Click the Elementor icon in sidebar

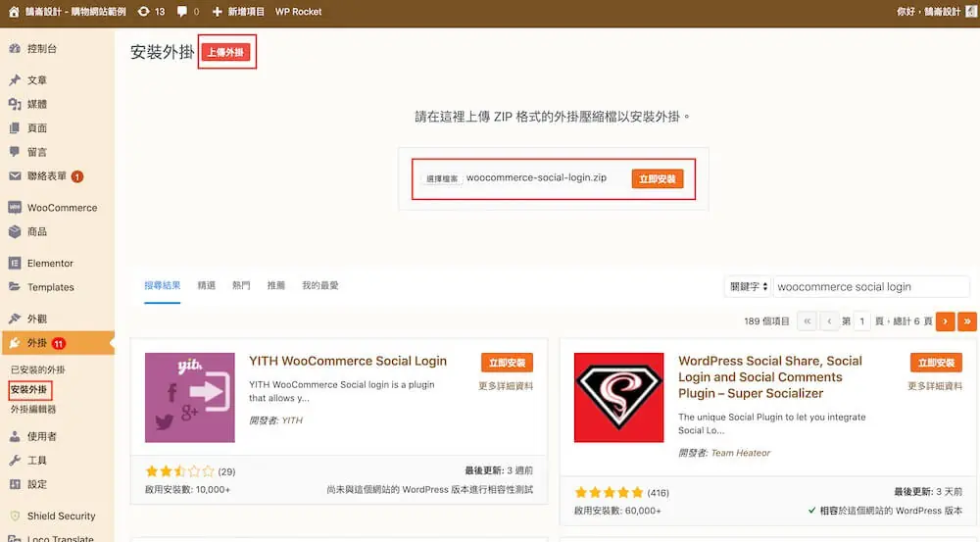click(x=15, y=264)
